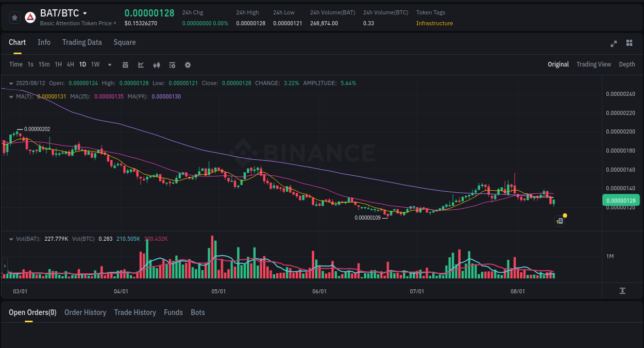
Task: Click the MA(99) value 0.00000130
Action: (166, 96)
